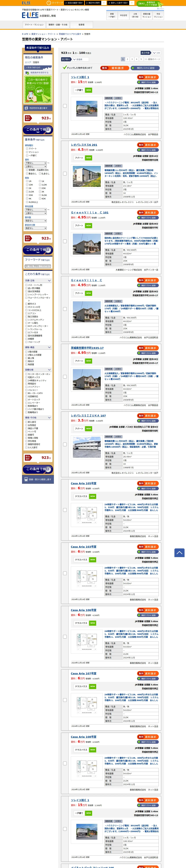
Task: Check the オートロック facility option
Action: 26,400
